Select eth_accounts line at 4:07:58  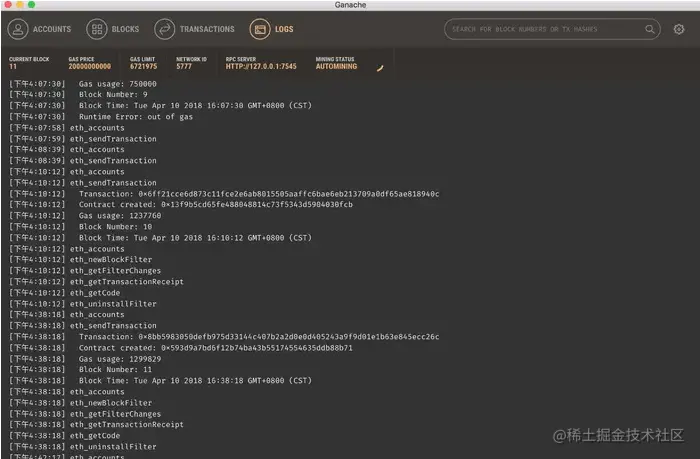pyautogui.click(x=67, y=128)
